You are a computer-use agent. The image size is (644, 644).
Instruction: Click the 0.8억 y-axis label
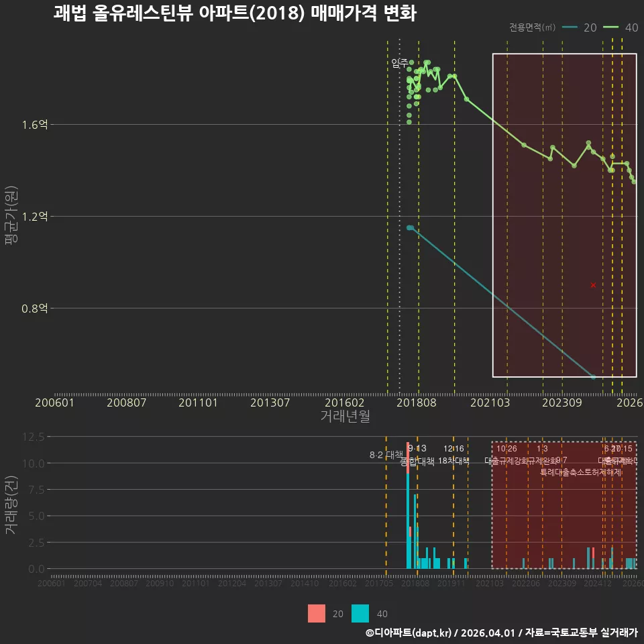click(x=35, y=309)
